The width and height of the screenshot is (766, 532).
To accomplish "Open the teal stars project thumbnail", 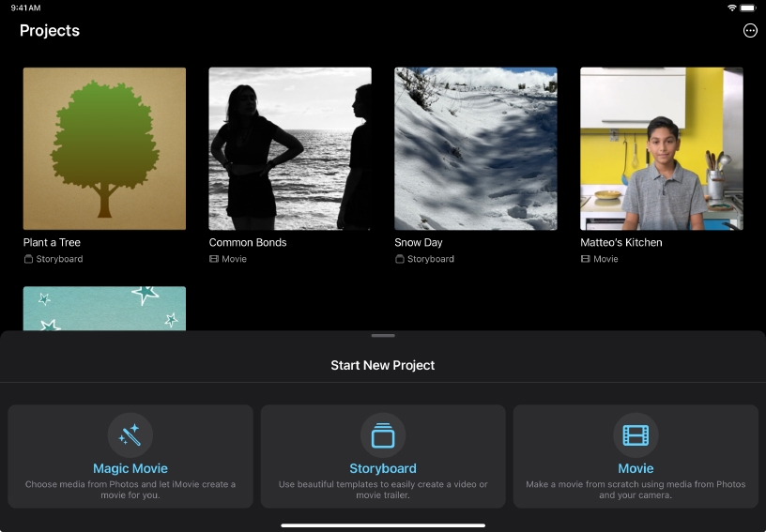I will tap(104, 308).
